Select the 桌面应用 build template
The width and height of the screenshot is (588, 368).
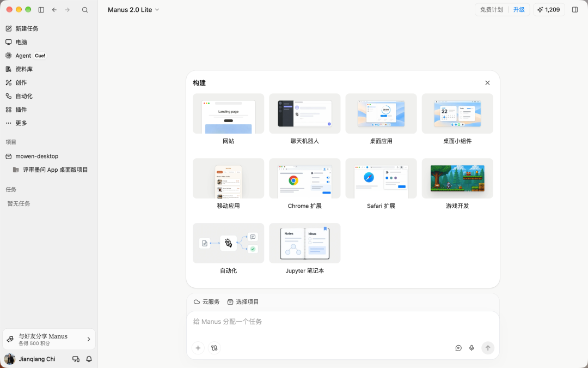[381, 120]
